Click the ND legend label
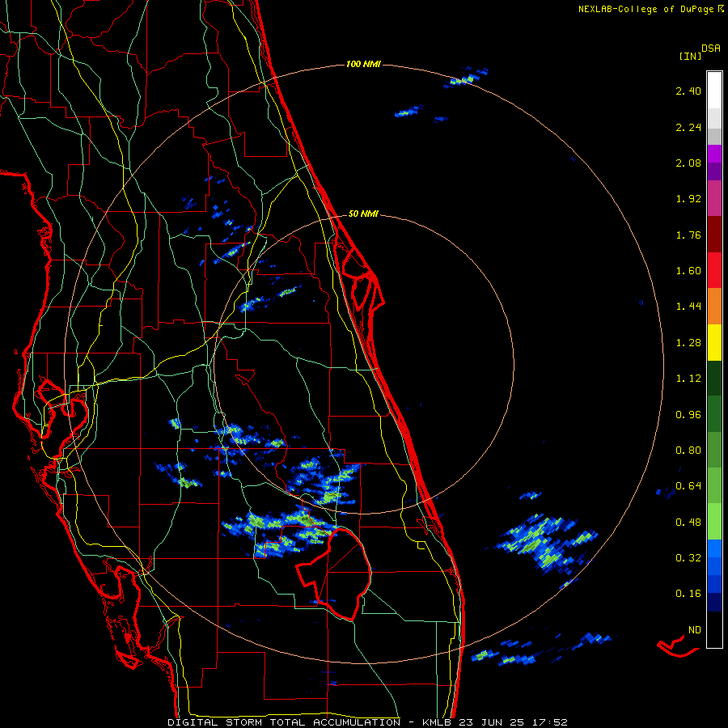728x728 pixels. (x=695, y=630)
